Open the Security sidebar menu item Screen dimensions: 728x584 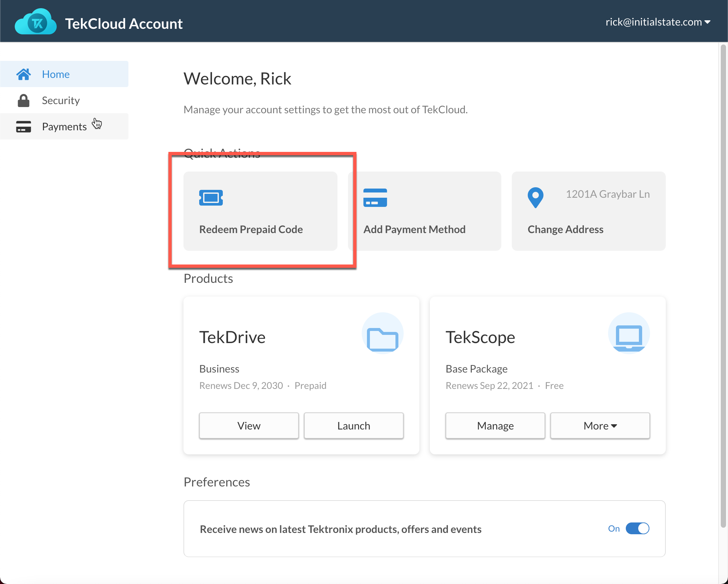tap(61, 100)
